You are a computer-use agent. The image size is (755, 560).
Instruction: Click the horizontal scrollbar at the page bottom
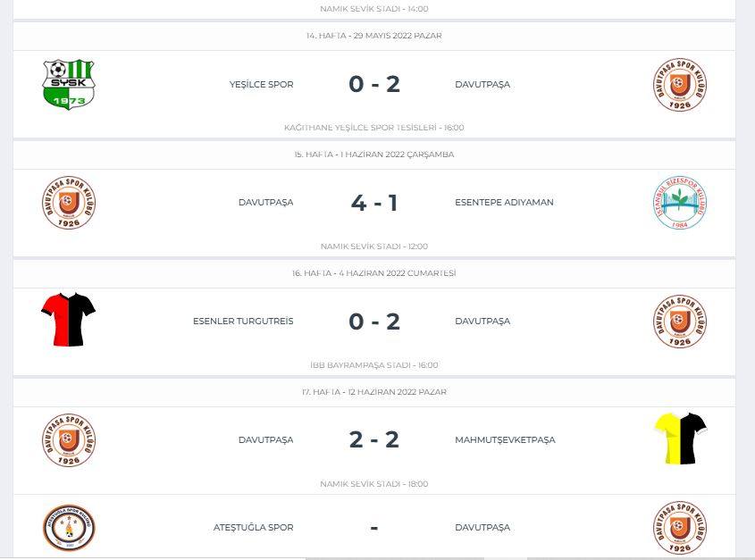377,558
